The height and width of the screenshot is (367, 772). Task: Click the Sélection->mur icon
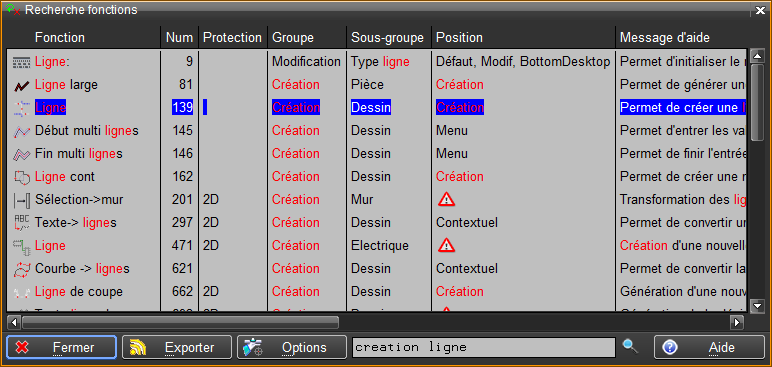(21, 200)
